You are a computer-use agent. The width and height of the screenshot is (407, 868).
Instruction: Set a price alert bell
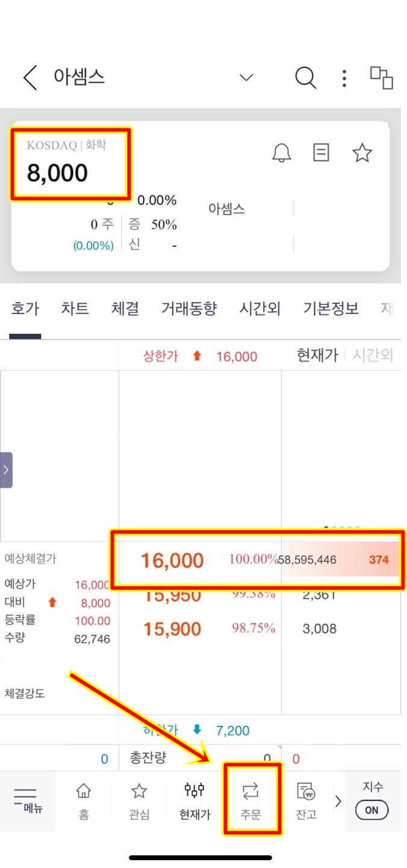281,153
